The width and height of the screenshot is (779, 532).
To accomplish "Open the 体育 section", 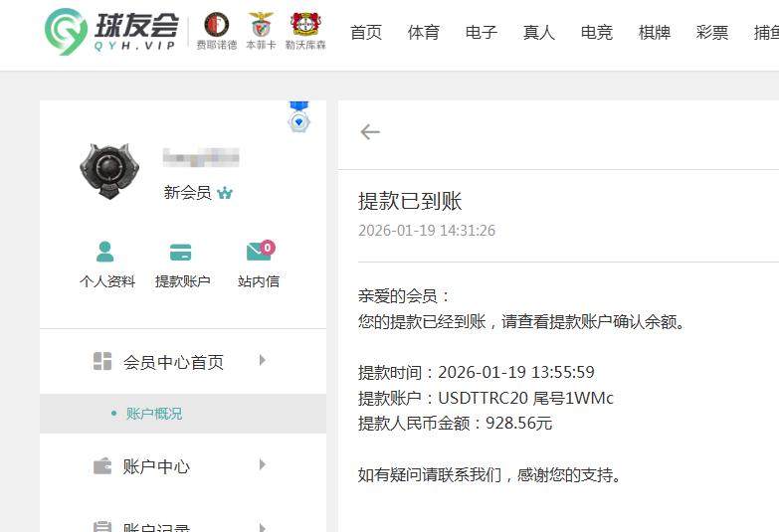I will click(x=424, y=32).
